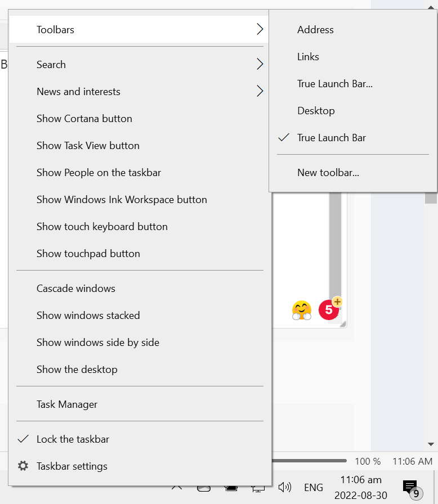Screen dimensions: 438x504
Task: Click the gear icon beside Taskbar settings
Action: point(23,466)
